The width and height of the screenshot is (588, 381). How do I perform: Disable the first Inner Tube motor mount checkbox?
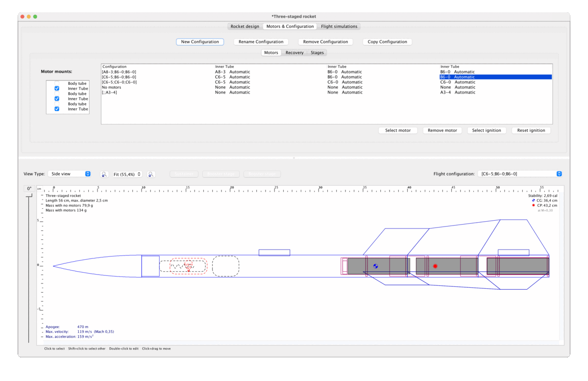tap(57, 88)
